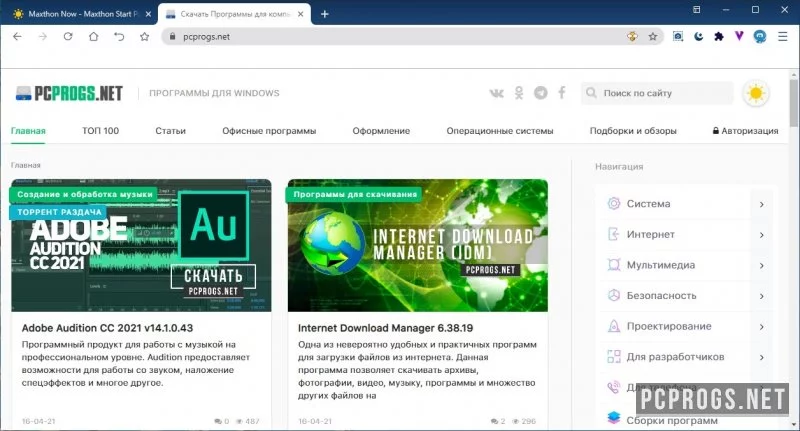Open the Adobe Audition CC 2021 thumbnail

coord(141,245)
